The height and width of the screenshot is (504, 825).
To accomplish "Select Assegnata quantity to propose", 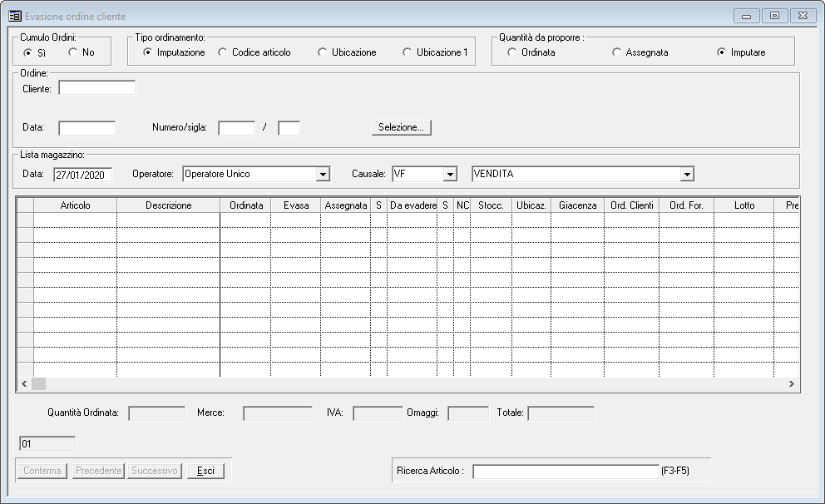I will pos(616,52).
